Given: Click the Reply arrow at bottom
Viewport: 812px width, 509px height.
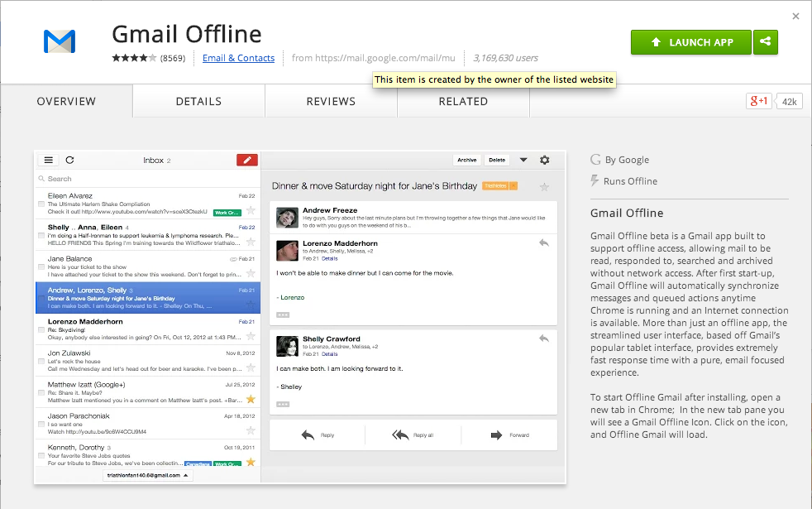Looking at the screenshot, I should (308, 435).
